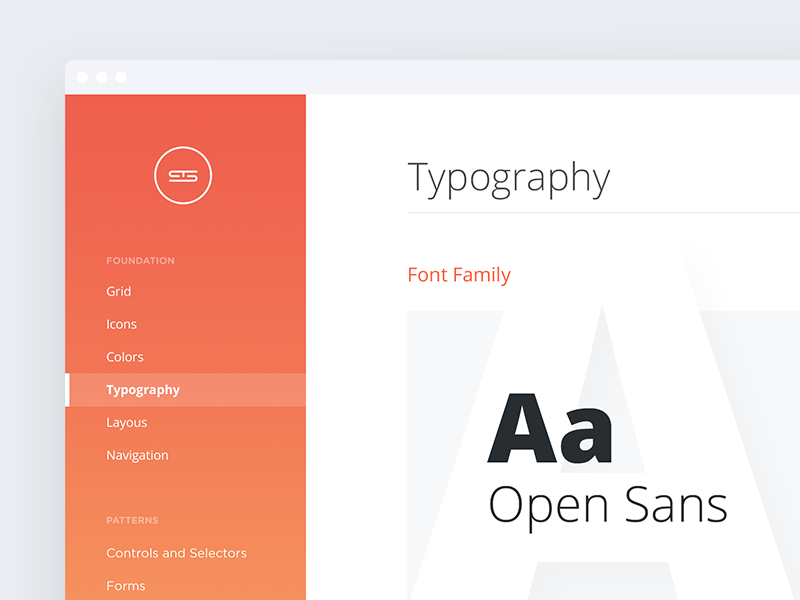Click the circular logo in the sidebar

pyautogui.click(x=183, y=176)
